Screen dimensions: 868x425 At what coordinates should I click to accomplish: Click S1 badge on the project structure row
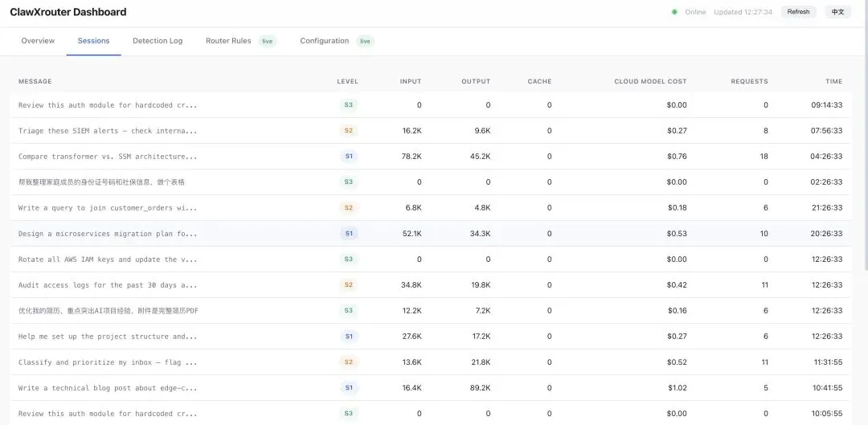tap(349, 336)
